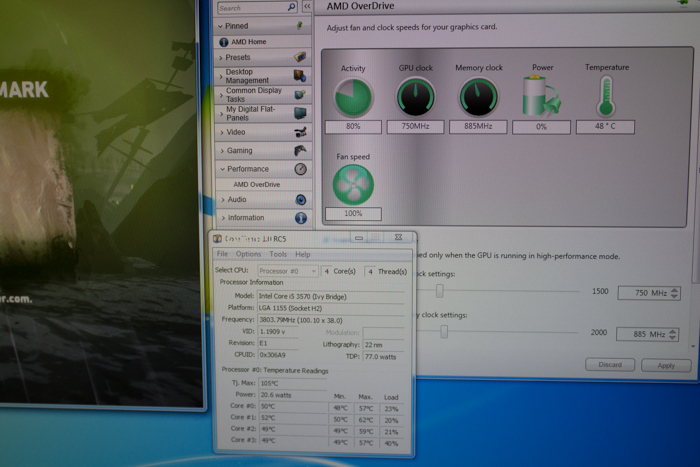
Task: Click the Activity 80% value box
Action: tap(353, 127)
